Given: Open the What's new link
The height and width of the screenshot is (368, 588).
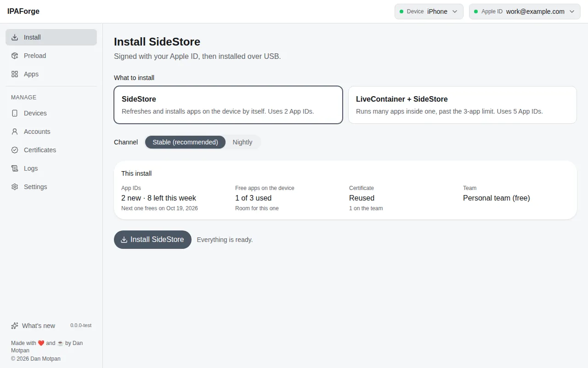Looking at the screenshot, I should 33,326.
